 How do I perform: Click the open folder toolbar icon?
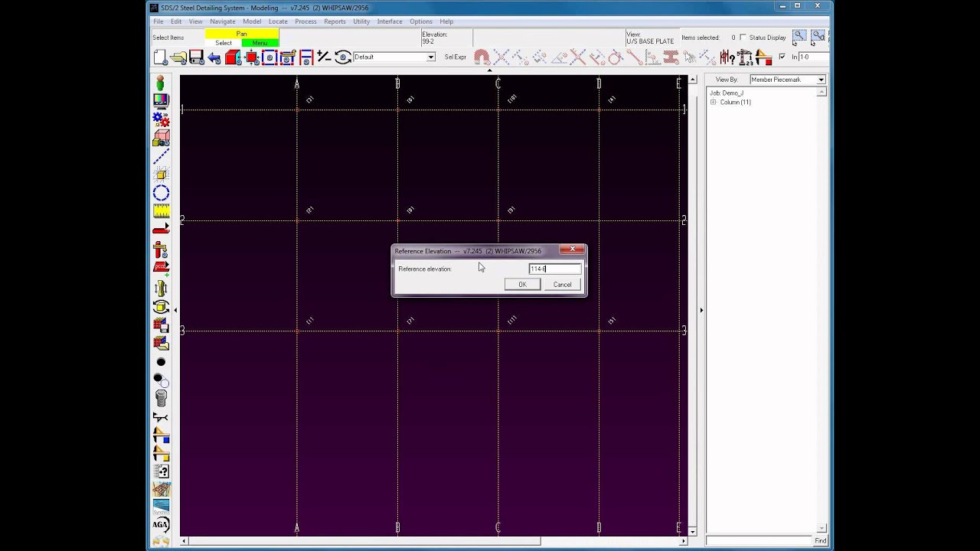click(179, 57)
